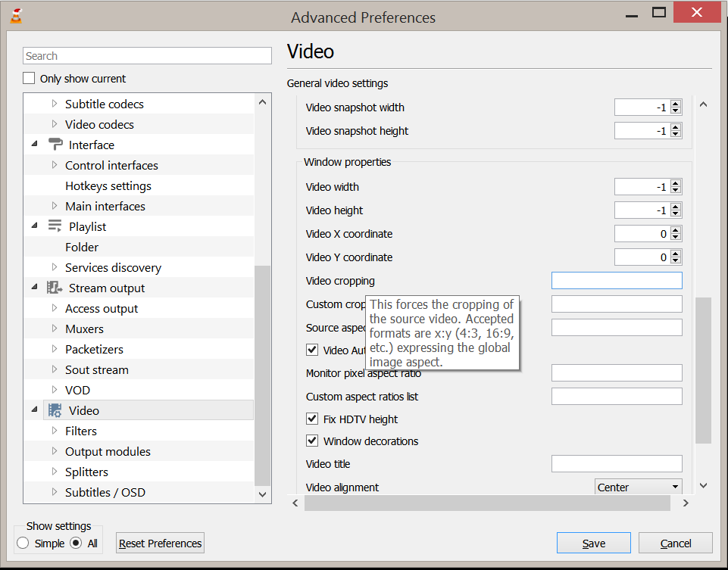Increase Video width spinner value
This screenshot has width=728, height=570.
pos(676,184)
